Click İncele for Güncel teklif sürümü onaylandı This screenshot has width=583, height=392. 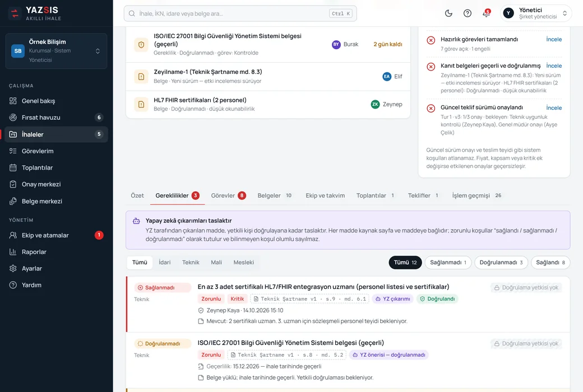[554, 108]
